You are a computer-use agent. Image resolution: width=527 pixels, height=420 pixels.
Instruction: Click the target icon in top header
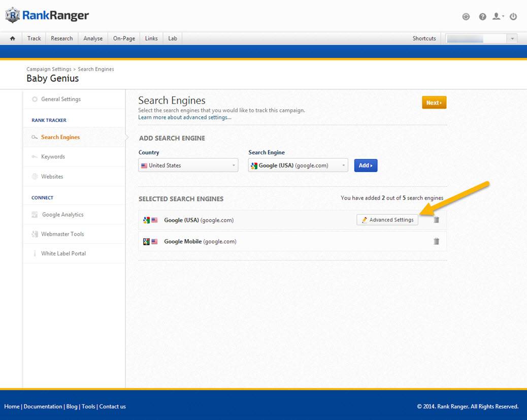point(466,17)
